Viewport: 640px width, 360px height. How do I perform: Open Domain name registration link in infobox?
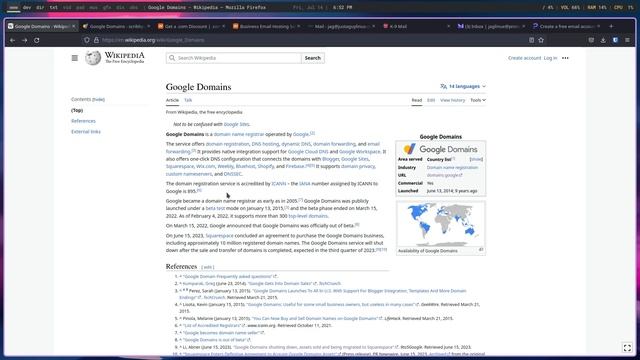(452, 167)
